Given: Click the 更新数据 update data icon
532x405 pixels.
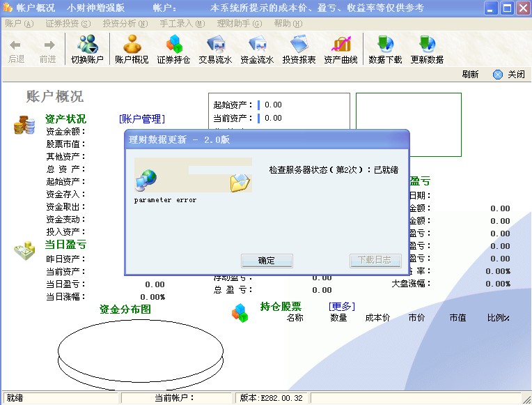Looking at the screenshot, I should tap(427, 49).
